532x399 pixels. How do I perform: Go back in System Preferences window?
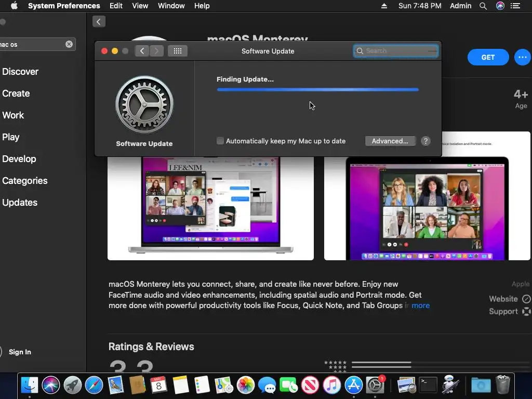click(x=142, y=51)
